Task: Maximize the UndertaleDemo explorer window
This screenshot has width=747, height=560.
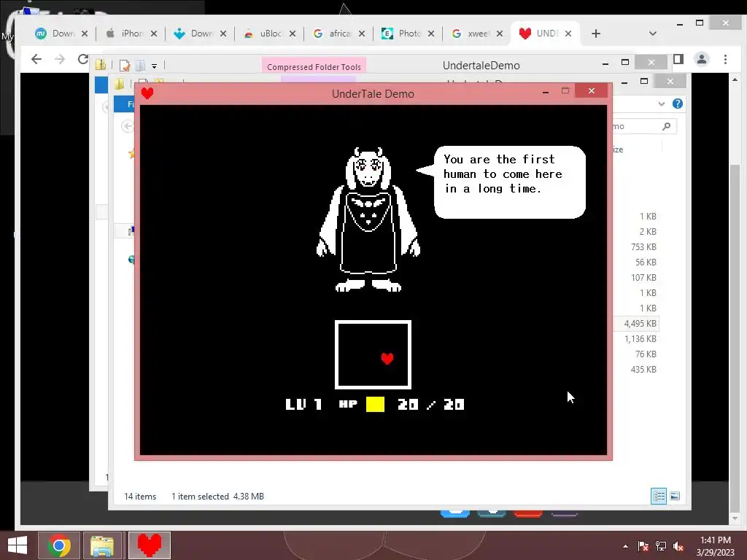Action: coord(625,62)
